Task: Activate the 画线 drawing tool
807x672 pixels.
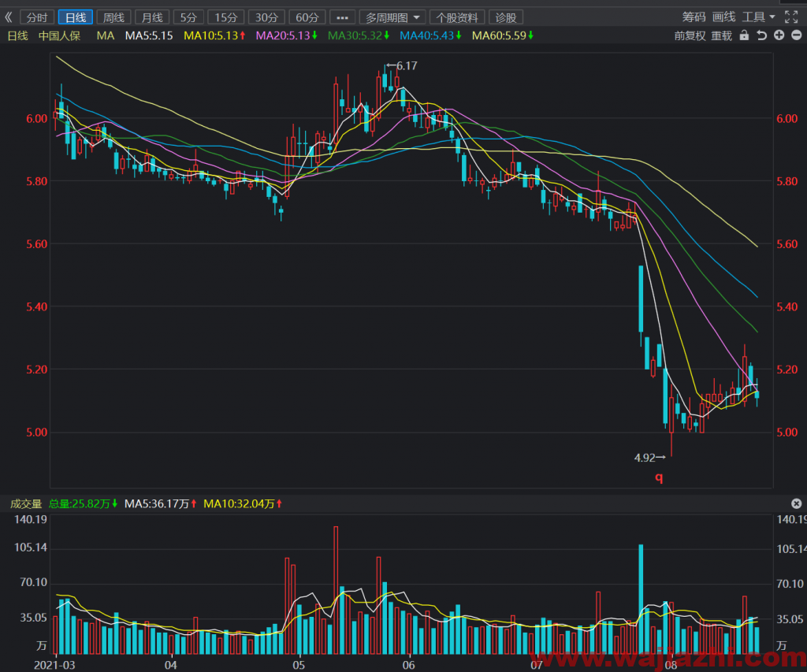Action: [x=723, y=17]
